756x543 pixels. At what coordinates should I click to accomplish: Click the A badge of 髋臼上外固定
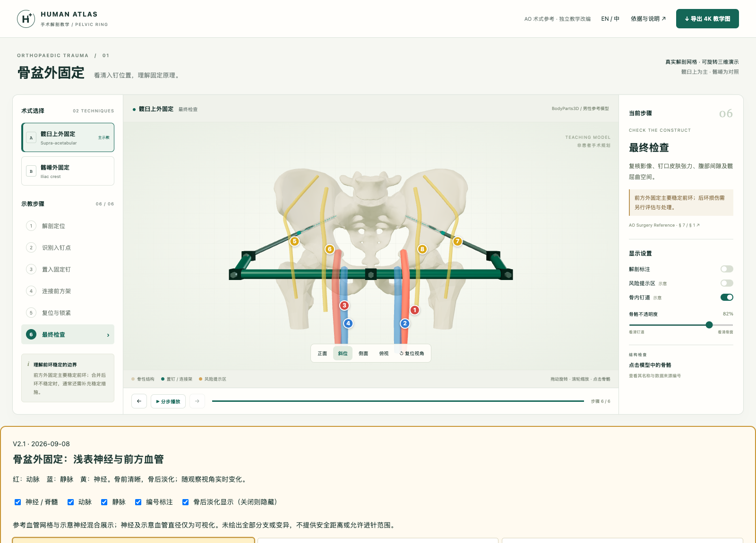point(31,137)
